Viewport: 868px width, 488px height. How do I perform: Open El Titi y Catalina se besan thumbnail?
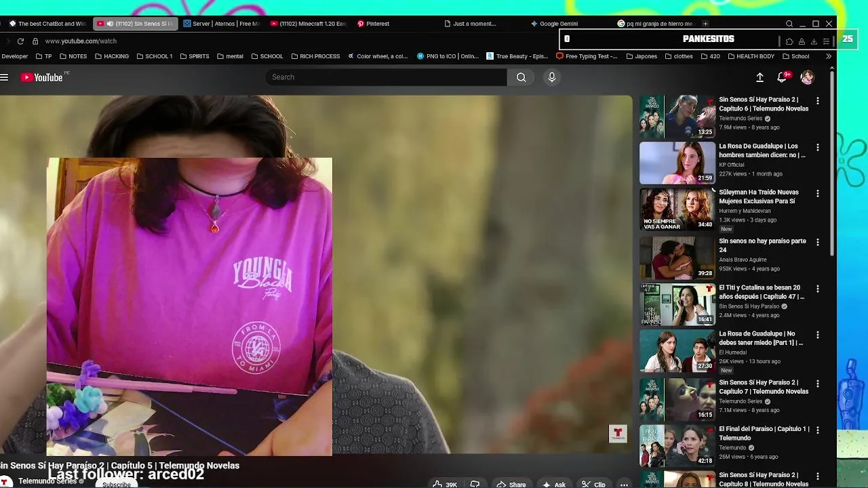tap(677, 304)
